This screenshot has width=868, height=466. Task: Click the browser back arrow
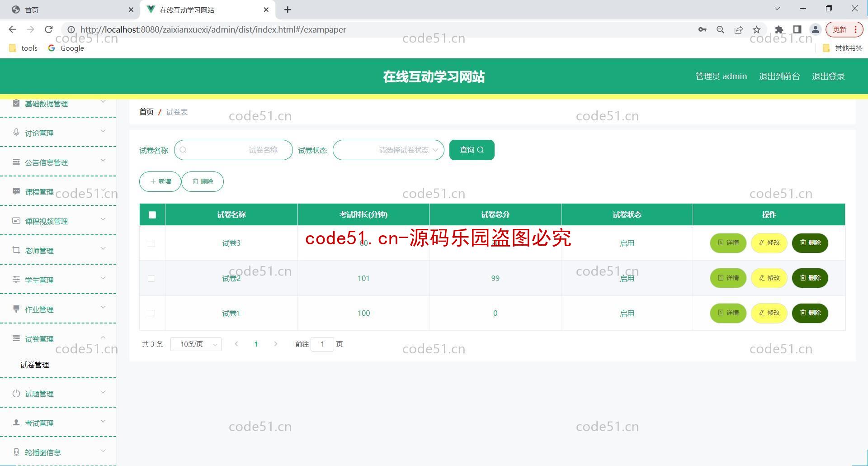tap(12, 29)
